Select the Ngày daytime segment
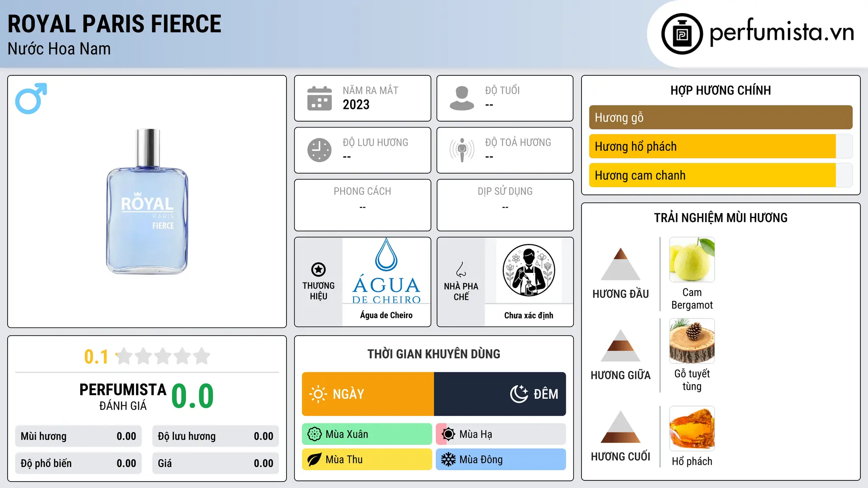 [x=368, y=394]
